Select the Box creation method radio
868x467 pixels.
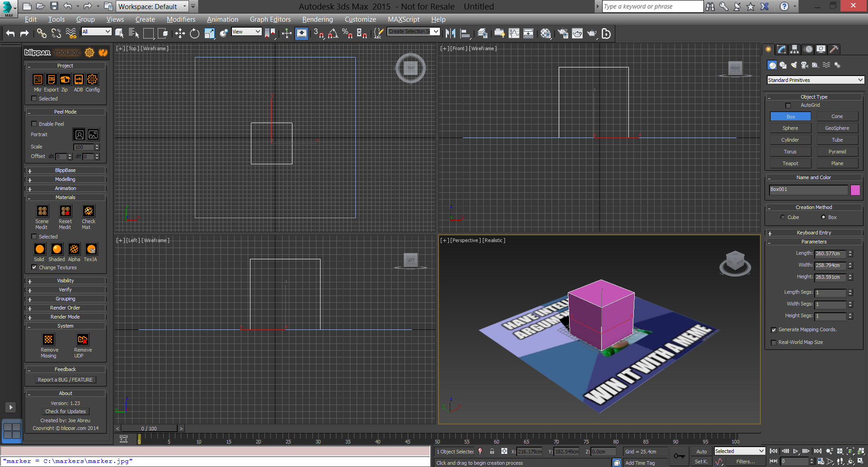pos(823,217)
